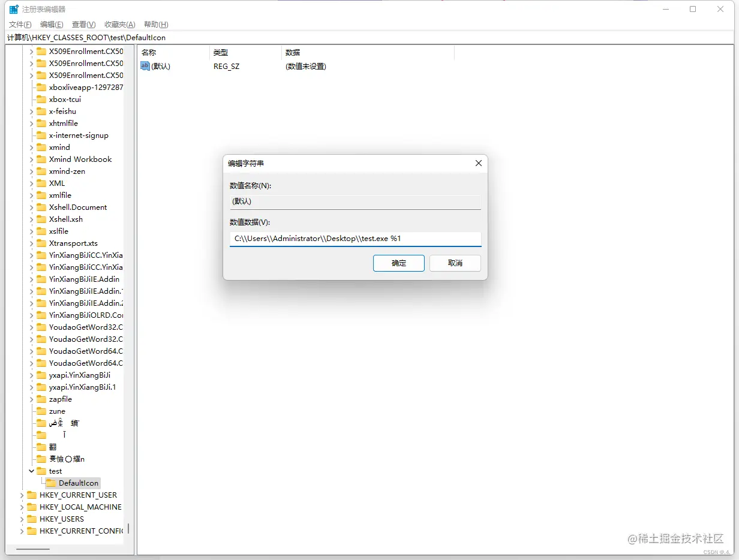This screenshot has width=739, height=560.
Task: Expand the HKEY_CURRENT_CONFIG hive
Action: coord(22,531)
